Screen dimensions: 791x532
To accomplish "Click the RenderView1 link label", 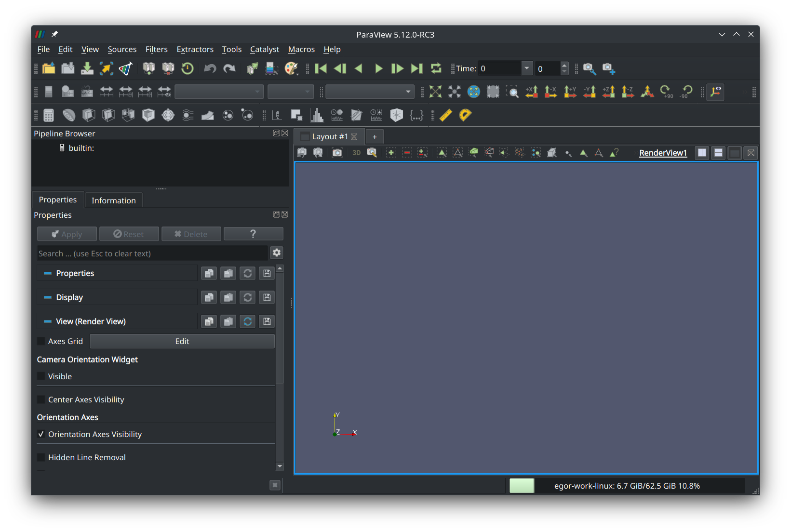I will pos(663,153).
